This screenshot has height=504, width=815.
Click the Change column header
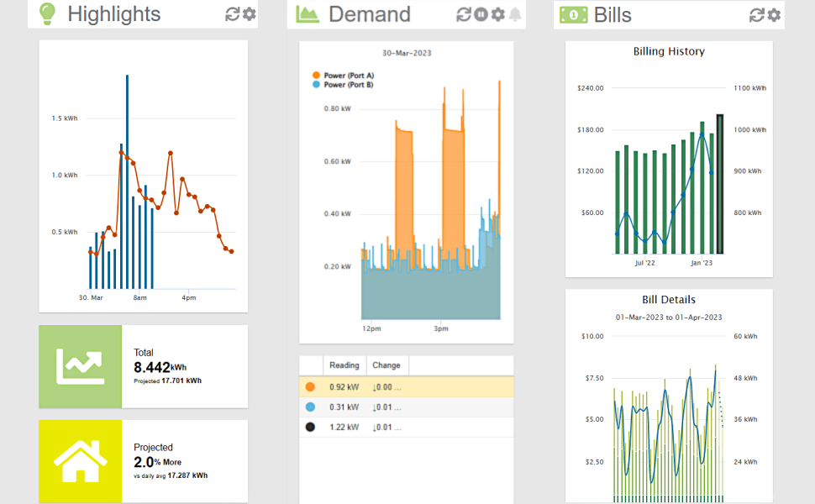click(x=386, y=365)
